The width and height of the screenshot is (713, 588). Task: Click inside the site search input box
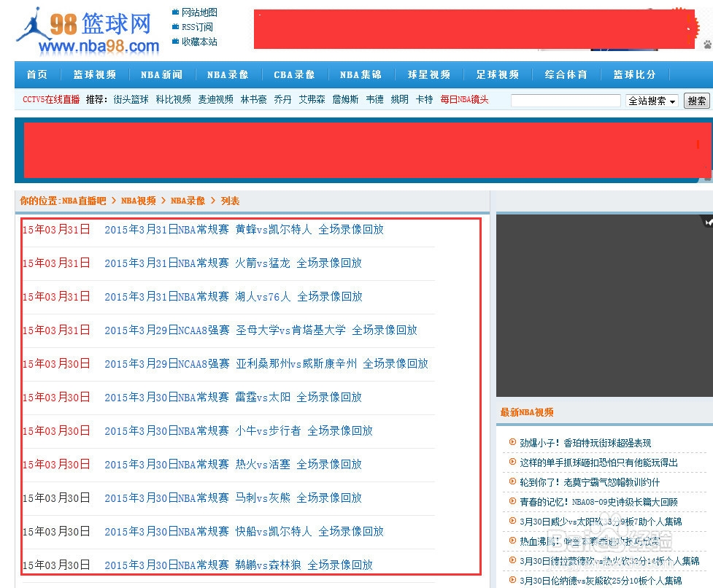[x=566, y=100]
